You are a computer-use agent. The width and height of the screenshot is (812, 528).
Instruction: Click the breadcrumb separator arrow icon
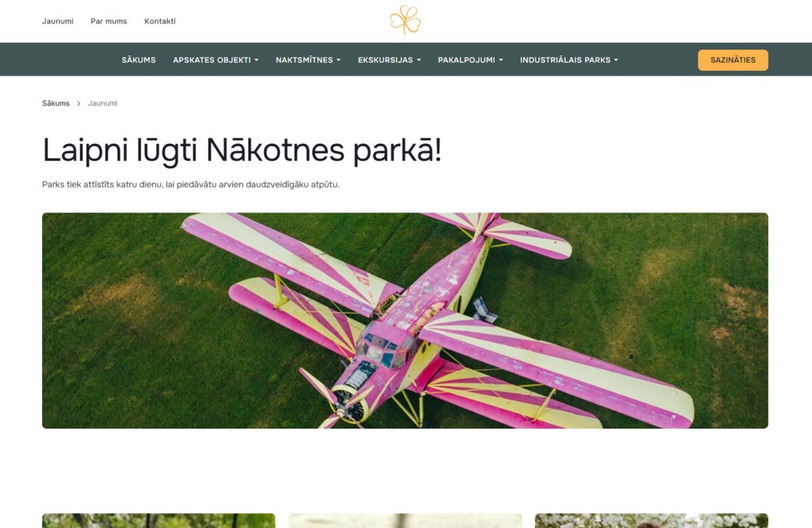click(x=79, y=103)
